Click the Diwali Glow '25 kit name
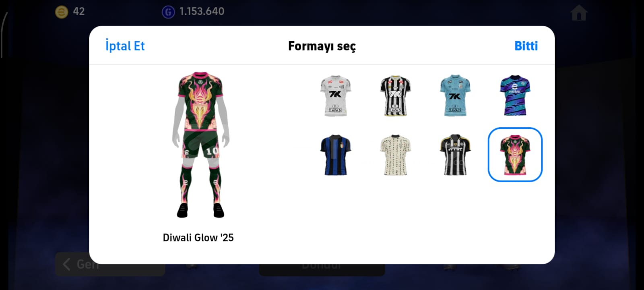Viewport: 644px width, 290px height. pyautogui.click(x=198, y=237)
